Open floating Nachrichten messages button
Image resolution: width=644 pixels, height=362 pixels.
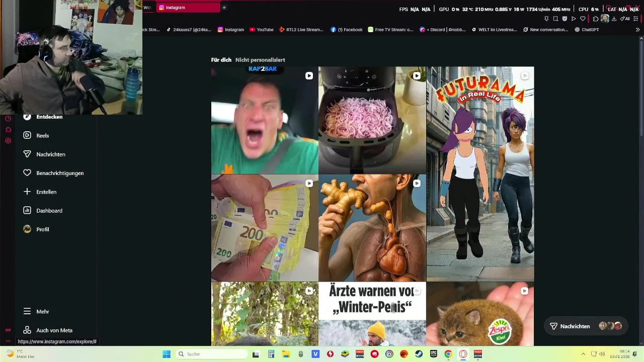[586, 326]
